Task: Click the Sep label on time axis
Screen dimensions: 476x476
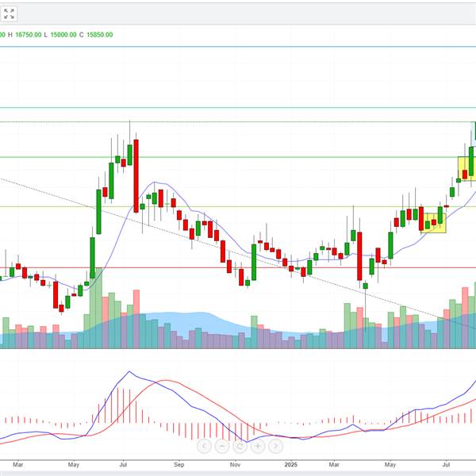Action: [178, 464]
